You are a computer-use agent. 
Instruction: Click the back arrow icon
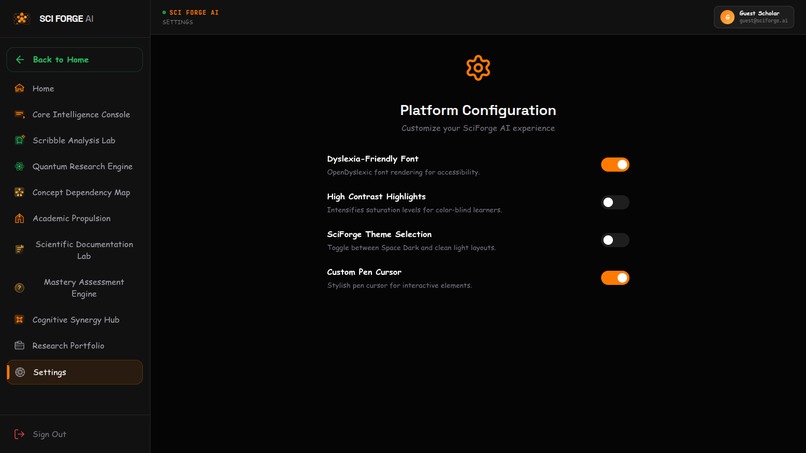[20, 60]
